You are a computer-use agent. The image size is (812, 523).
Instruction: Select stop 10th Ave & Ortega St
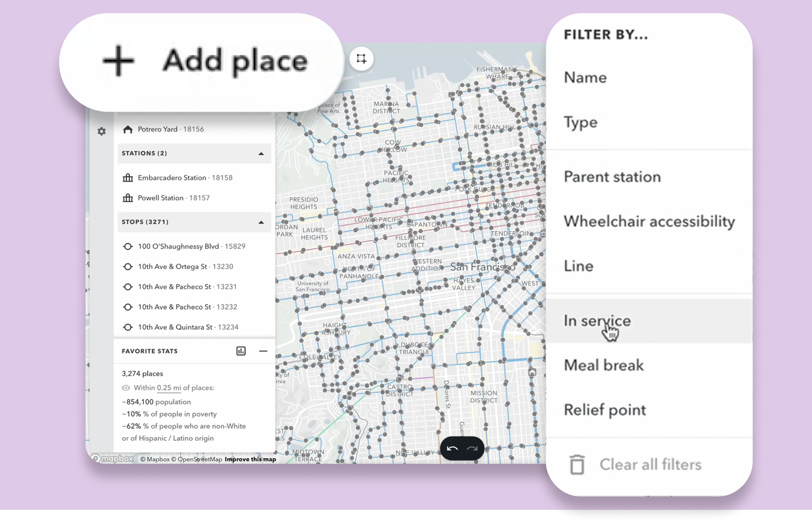pos(194,266)
